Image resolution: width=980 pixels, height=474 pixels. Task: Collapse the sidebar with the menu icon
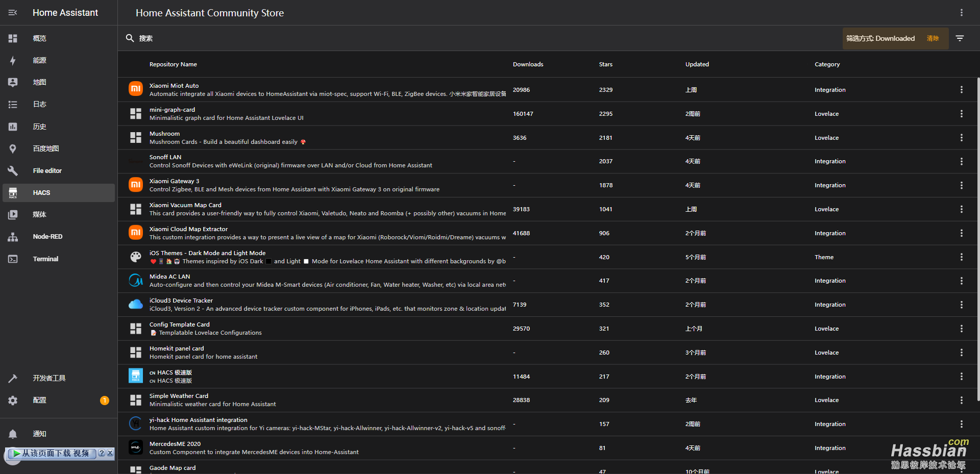pos(13,13)
